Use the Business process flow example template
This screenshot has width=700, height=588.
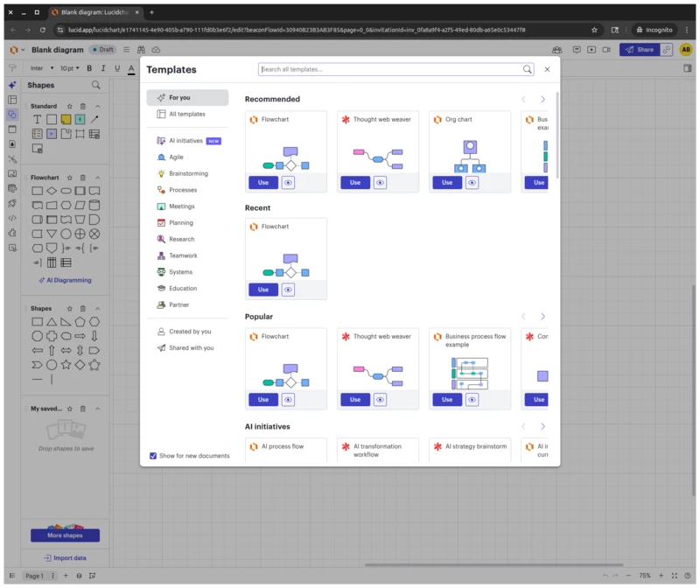click(x=447, y=400)
